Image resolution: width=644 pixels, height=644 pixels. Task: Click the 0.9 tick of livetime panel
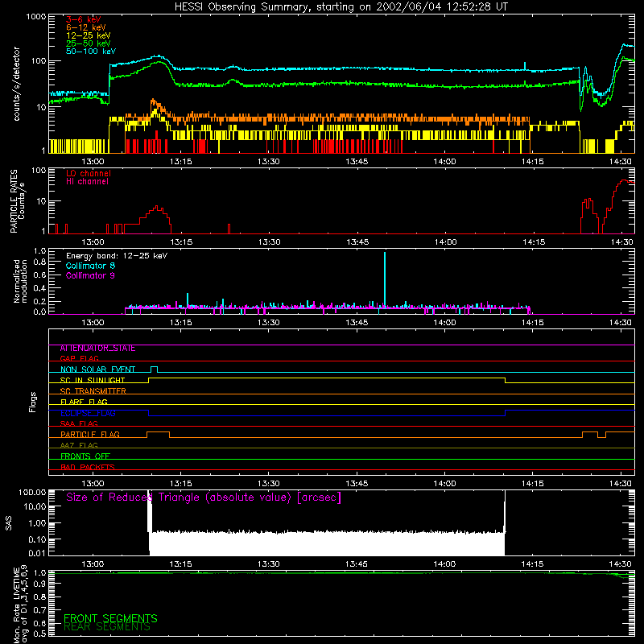pyautogui.click(x=41, y=584)
